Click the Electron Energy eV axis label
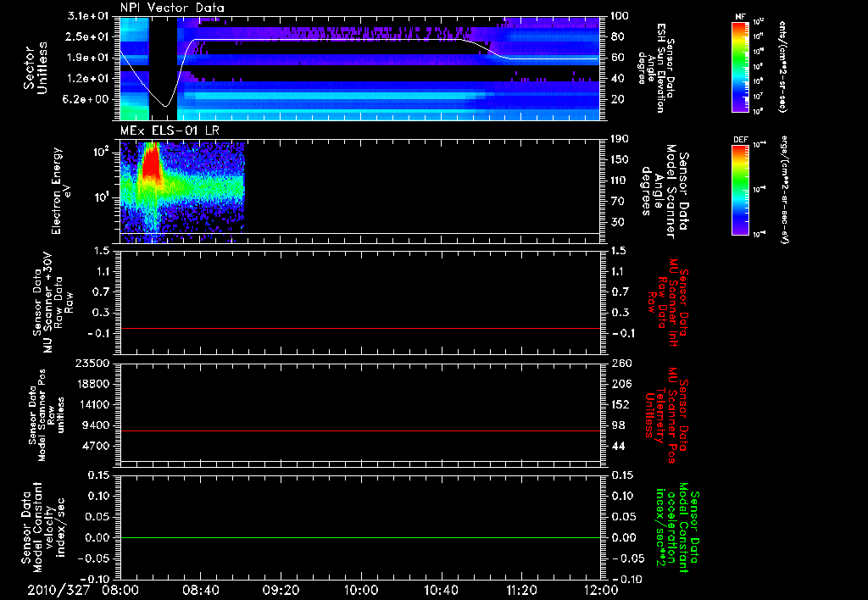This screenshot has height=600, width=868. pos(62,191)
